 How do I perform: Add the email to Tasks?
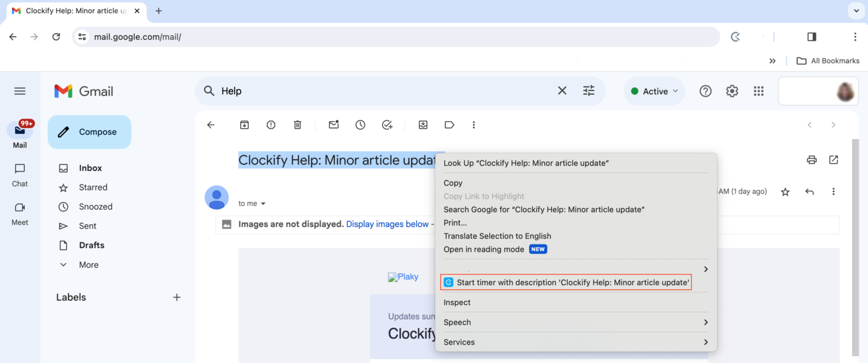coord(387,124)
